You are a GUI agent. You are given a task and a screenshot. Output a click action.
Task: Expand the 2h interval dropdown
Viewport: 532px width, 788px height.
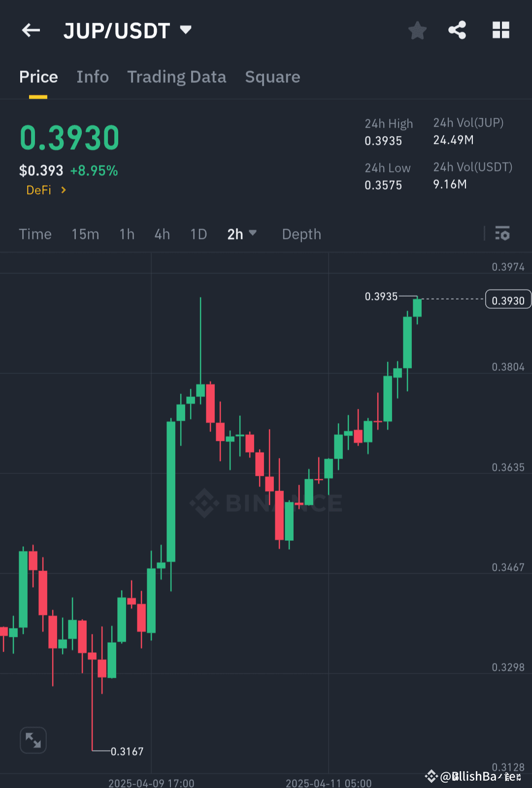(x=241, y=234)
